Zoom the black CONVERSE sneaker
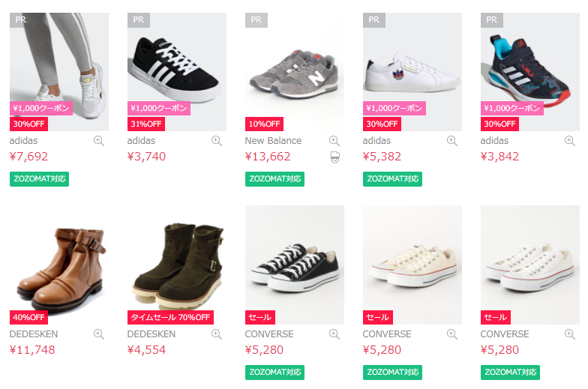This screenshot has height=389, width=588. click(x=334, y=334)
